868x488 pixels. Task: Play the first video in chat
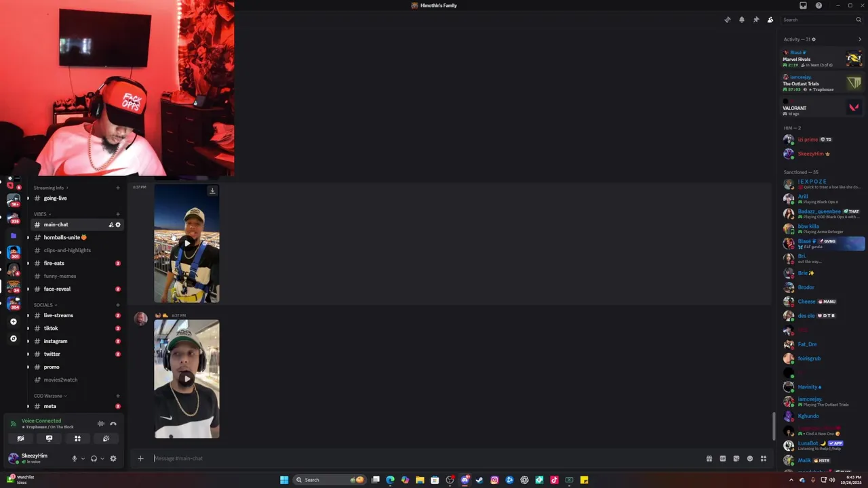(186, 243)
